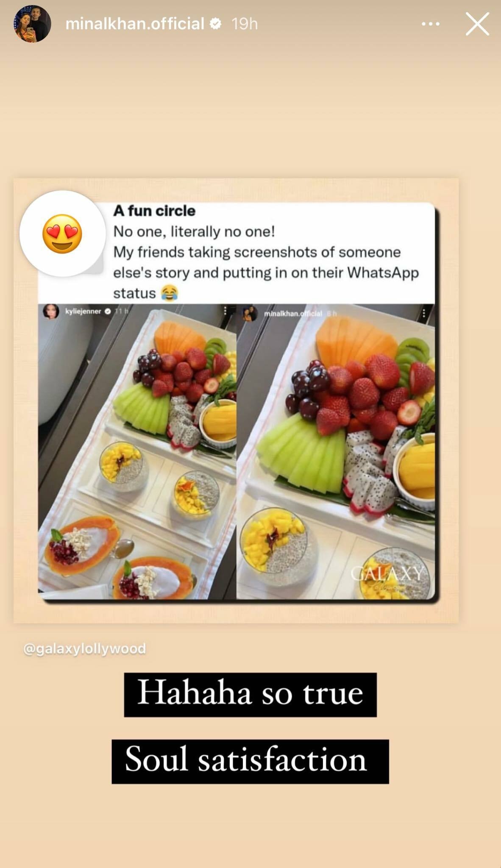The width and height of the screenshot is (501, 868).
Task: Tap the heart-eyes emoji reaction sticker
Action: 62,234
